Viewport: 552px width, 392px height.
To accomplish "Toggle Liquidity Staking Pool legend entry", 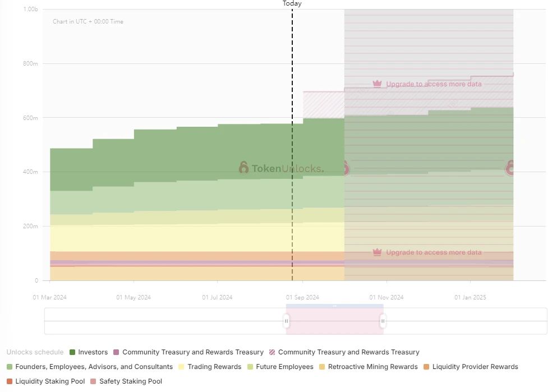I will [50, 381].
